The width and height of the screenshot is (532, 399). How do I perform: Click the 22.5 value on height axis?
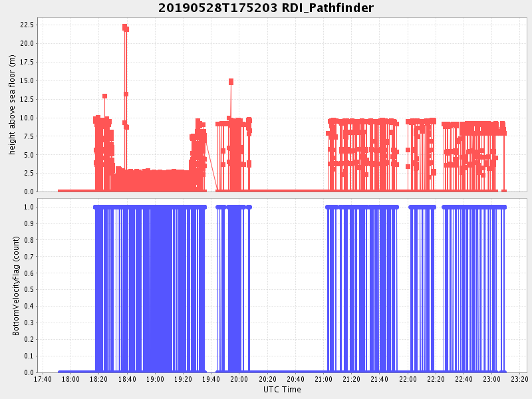[x=27, y=25]
